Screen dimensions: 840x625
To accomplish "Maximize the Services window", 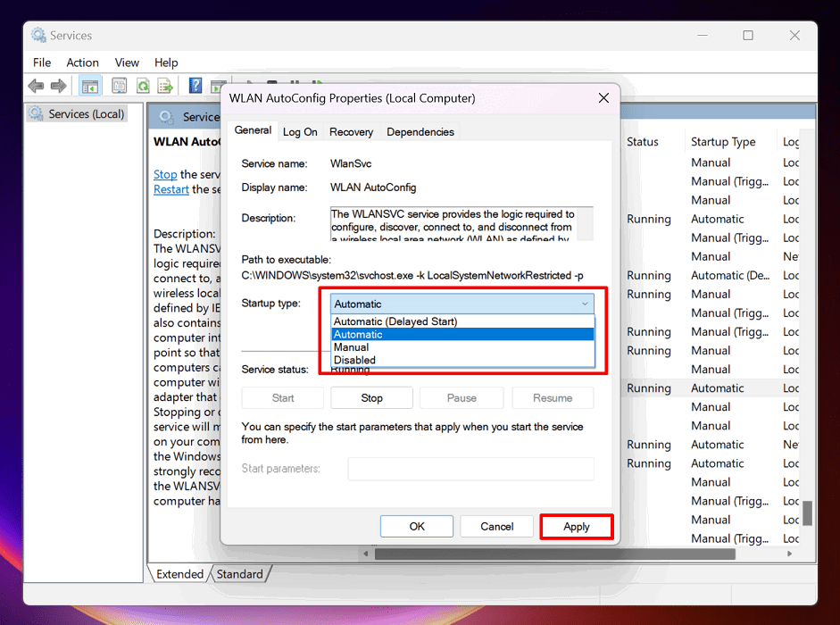I will click(748, 36).
